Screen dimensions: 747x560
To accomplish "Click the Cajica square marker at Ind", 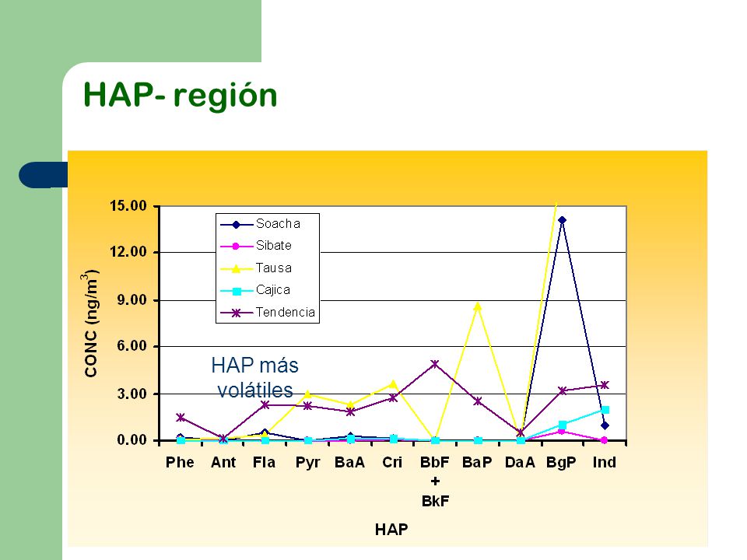I will [605, 410].
